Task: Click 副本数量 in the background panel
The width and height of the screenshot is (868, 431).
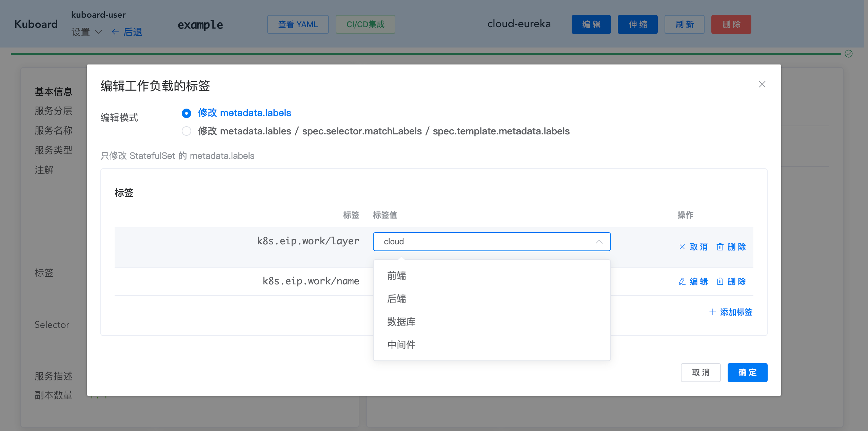Action: coord(54,395)
